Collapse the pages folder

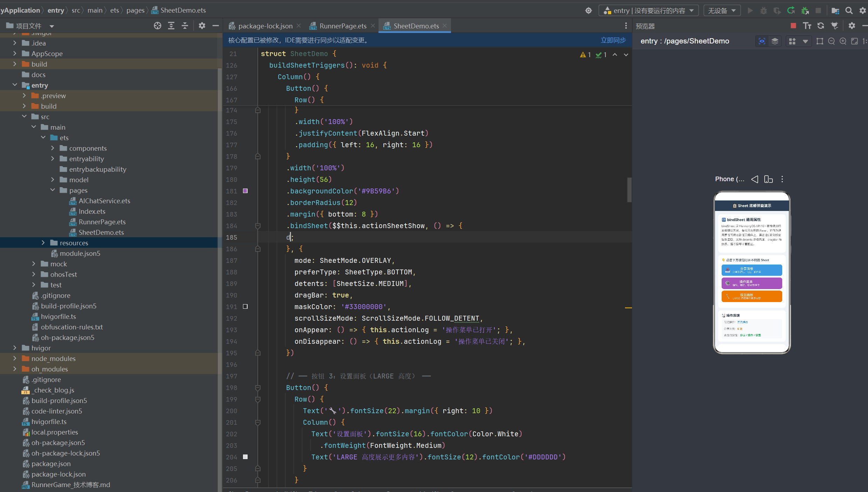click(x=53, y=190)
